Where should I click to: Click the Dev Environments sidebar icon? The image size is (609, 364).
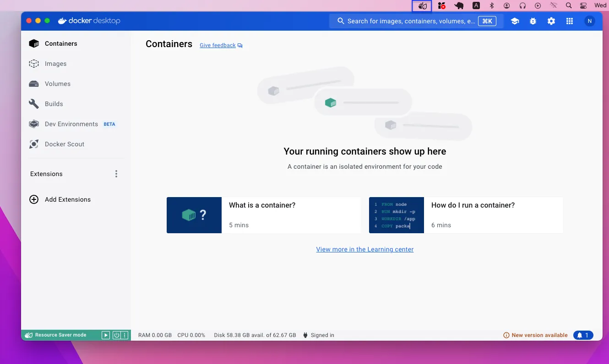(x=34, y=124)
